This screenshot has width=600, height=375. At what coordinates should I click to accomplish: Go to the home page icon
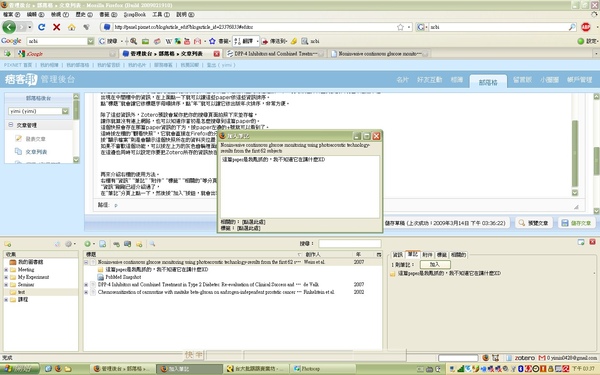(x=72, y=27)
